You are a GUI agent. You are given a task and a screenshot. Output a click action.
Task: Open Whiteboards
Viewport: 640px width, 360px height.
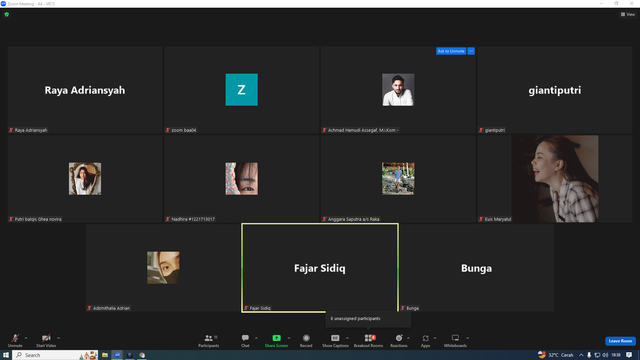pos(455,340)
